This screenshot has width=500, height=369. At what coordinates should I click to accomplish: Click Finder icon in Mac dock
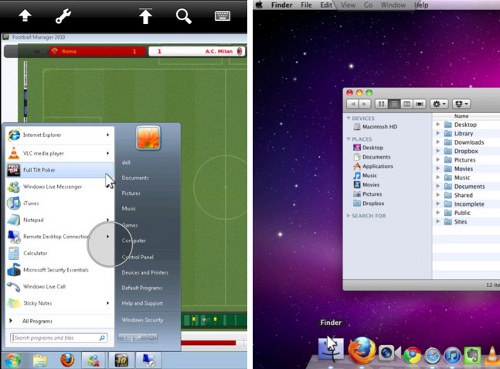pyautogui.click(x=331, y=349)
